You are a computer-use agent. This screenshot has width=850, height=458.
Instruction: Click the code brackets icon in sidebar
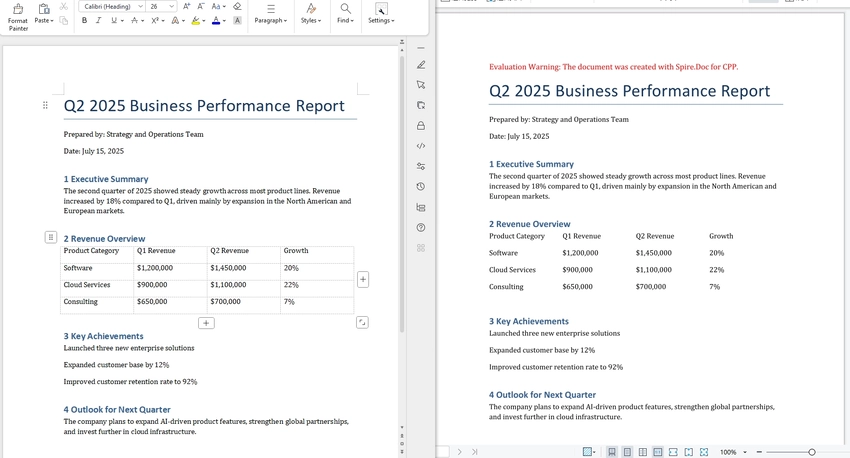click(x=421, y=146)
